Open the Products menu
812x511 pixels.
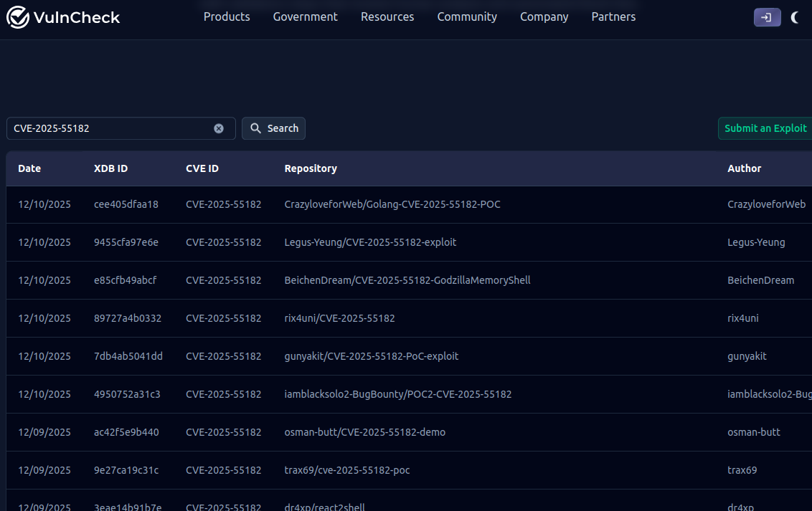[227, 16]
